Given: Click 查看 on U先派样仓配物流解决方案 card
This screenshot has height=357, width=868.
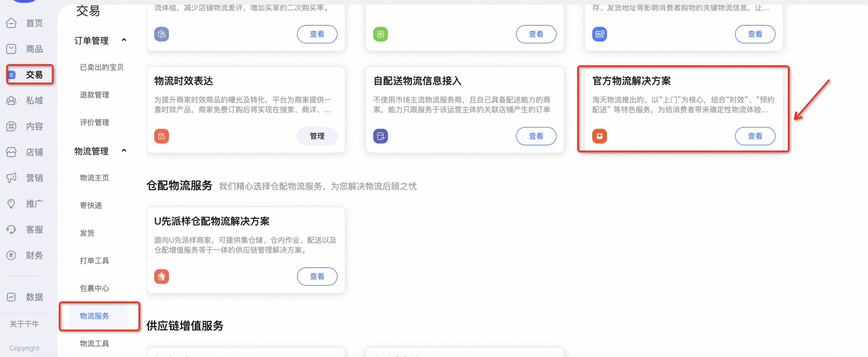Looking at the screenshot, I should 317,276.
